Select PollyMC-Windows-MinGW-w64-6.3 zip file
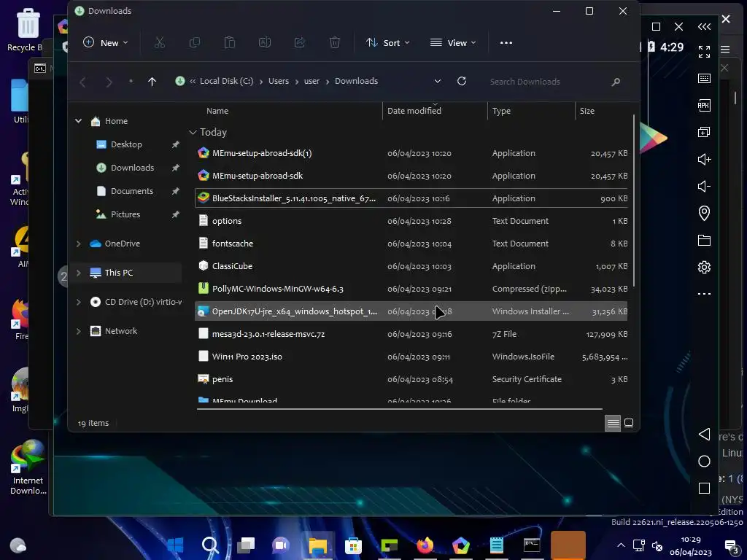 click(411, 289)
